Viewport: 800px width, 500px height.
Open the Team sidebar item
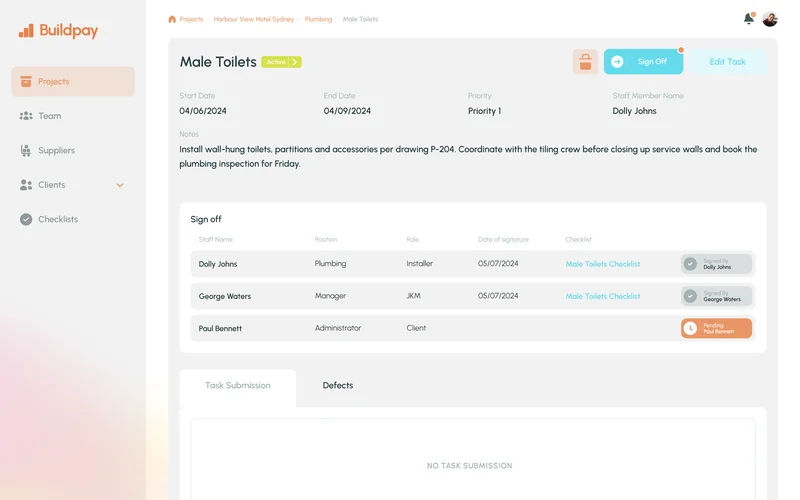73,116
